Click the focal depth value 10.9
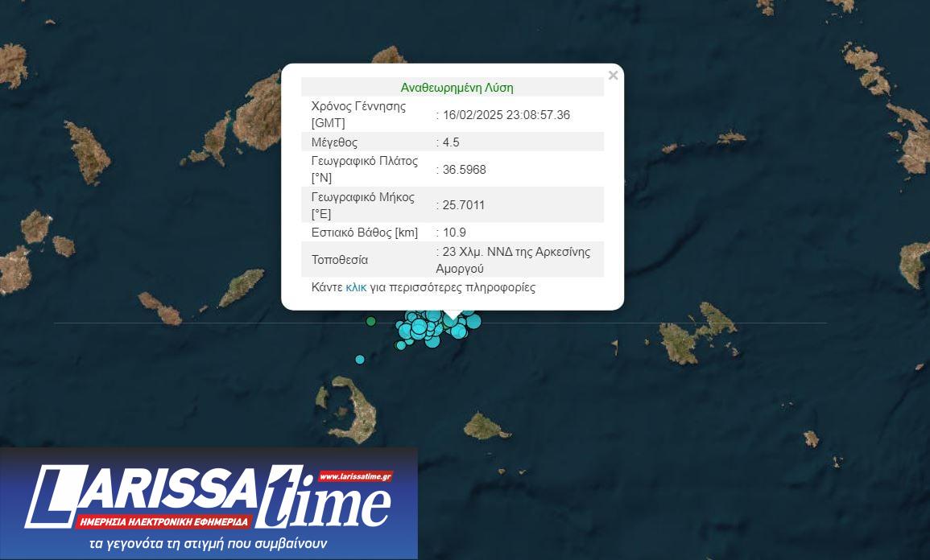This screenshot has height=560, width=930. [454, 233]
